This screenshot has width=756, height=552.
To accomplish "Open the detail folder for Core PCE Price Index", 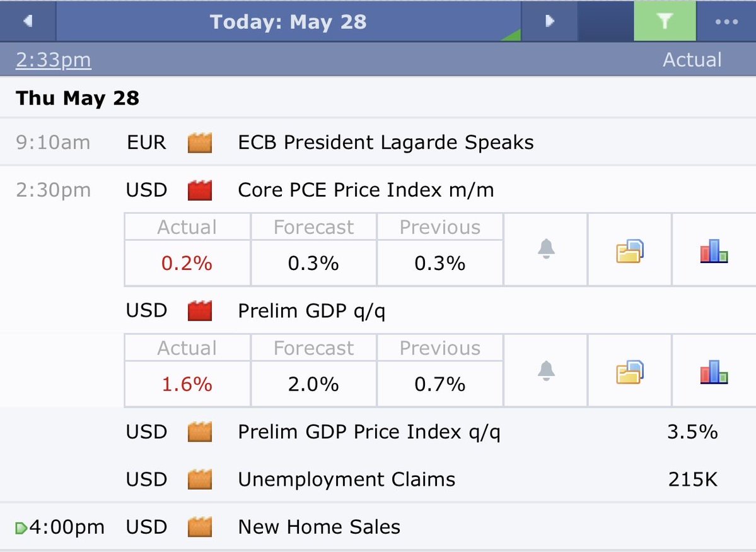I will (630, 250).
